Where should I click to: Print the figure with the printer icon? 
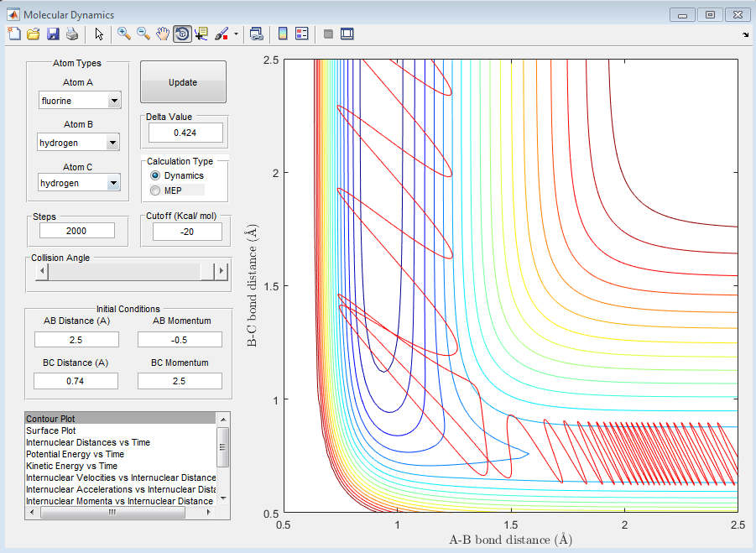point(72,34)
